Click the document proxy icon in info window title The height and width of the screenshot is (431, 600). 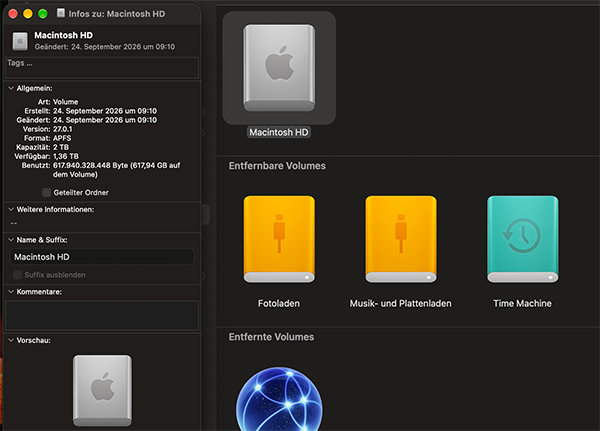(x=60, y=13)
